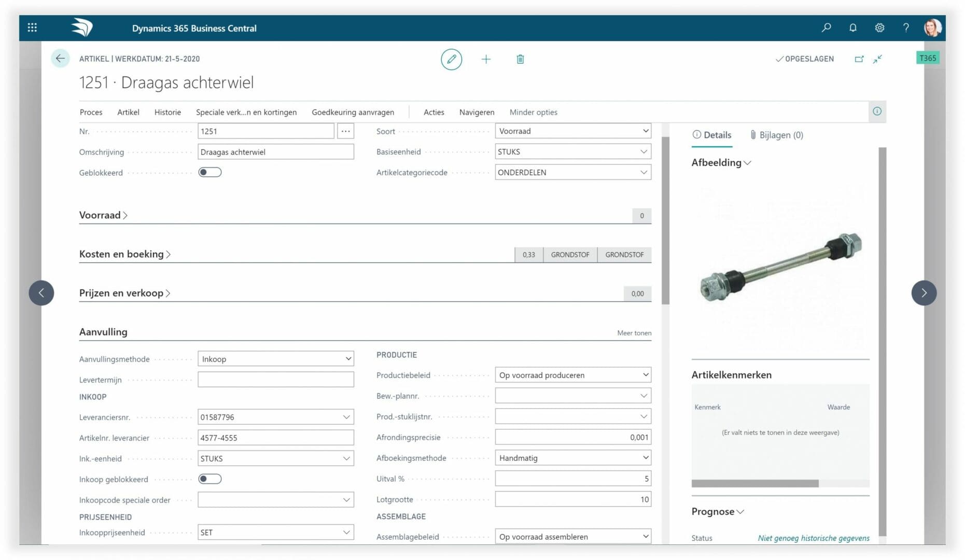Open the Proces menu

(91, 112)
